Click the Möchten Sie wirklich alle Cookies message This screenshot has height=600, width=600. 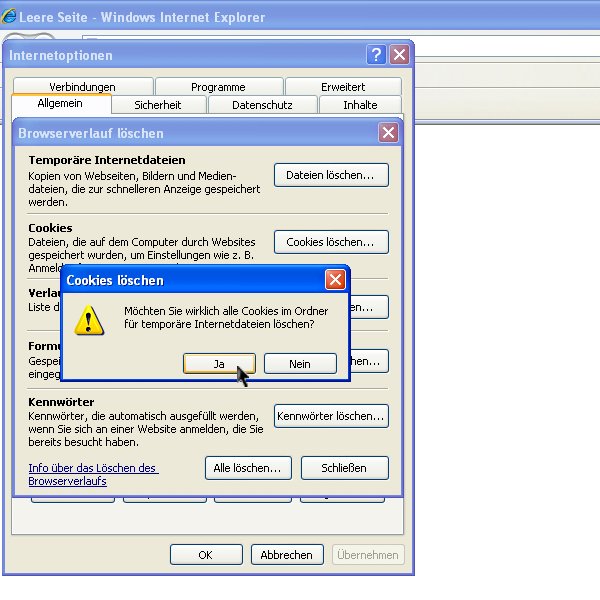pyautogui.click(x=226, y=317)
